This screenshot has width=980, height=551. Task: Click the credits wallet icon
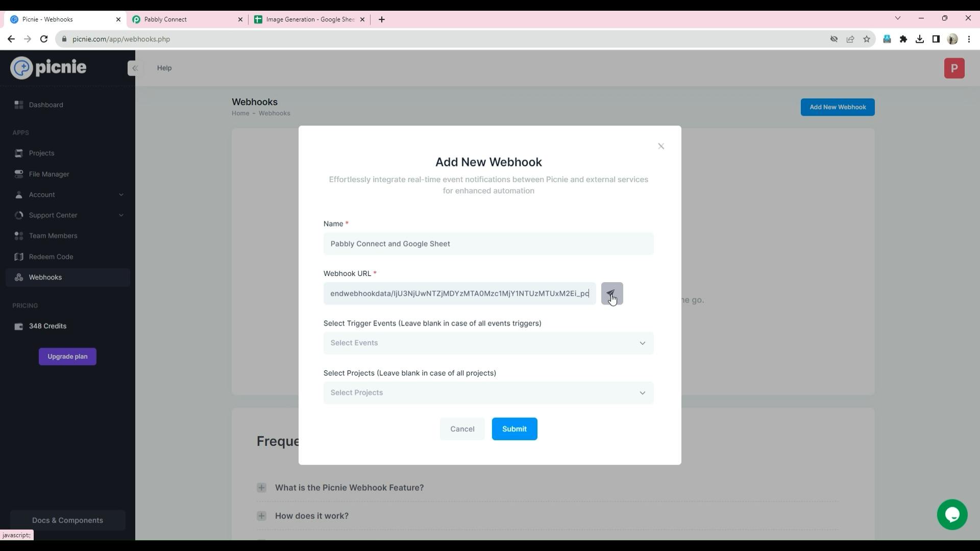19,327
